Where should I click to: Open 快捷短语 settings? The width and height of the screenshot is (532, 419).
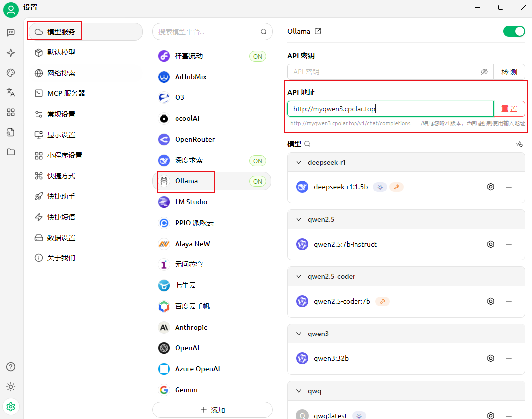point(86,217)
